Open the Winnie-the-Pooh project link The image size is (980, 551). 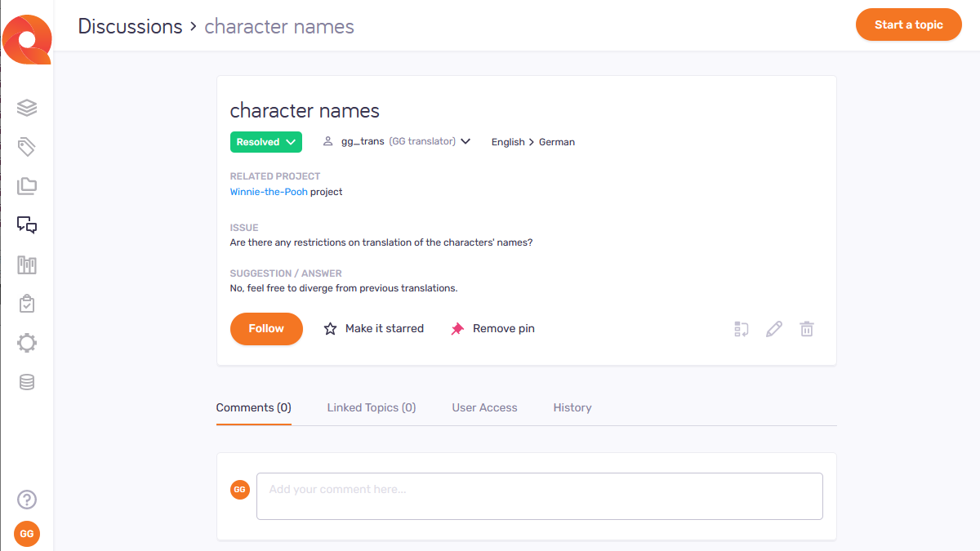269,192
